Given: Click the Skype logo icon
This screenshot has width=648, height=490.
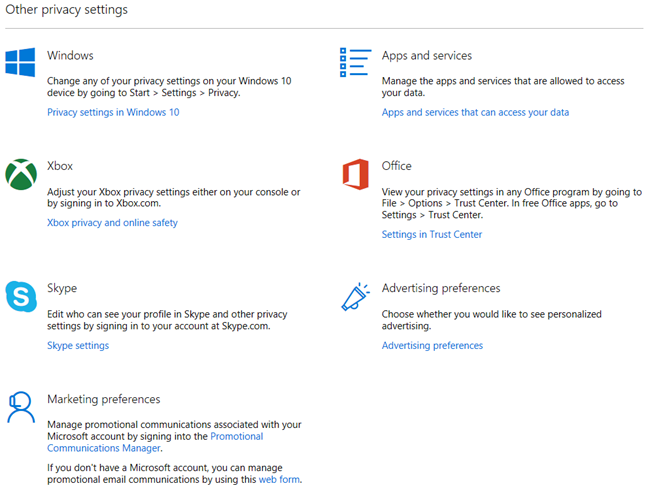Looking at the screenshot, I should pos(21,296).
